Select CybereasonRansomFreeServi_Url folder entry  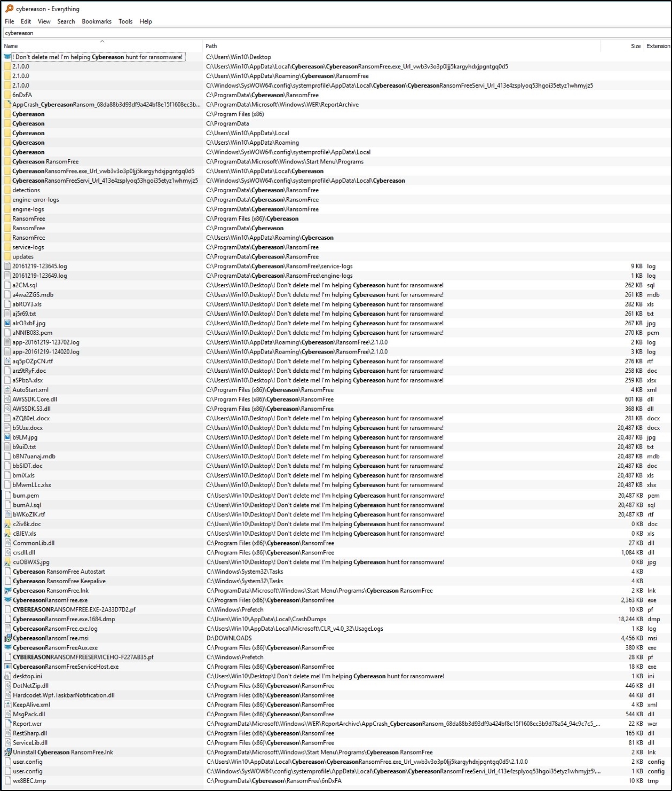point(105,181)
